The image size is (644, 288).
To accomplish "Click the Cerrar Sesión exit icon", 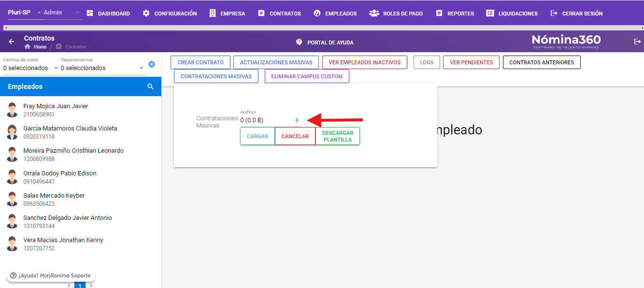I will tap(554, 13).
